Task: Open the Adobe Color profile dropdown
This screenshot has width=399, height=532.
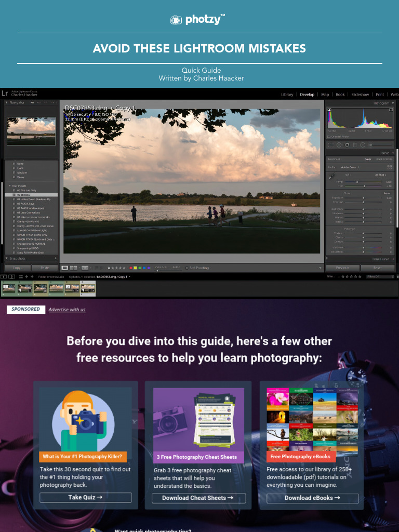Action: pyautogui.click(x=350, y=167)
